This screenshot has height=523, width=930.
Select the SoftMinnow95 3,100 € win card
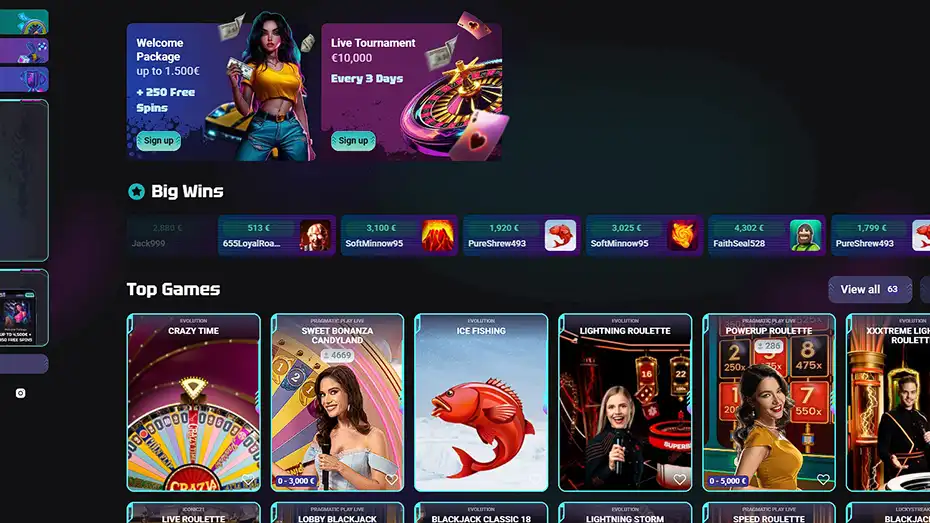[399, 235]
